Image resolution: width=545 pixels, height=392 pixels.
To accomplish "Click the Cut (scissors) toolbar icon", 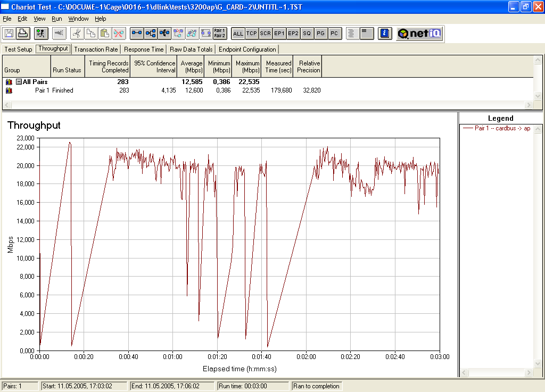I will 77,34.
